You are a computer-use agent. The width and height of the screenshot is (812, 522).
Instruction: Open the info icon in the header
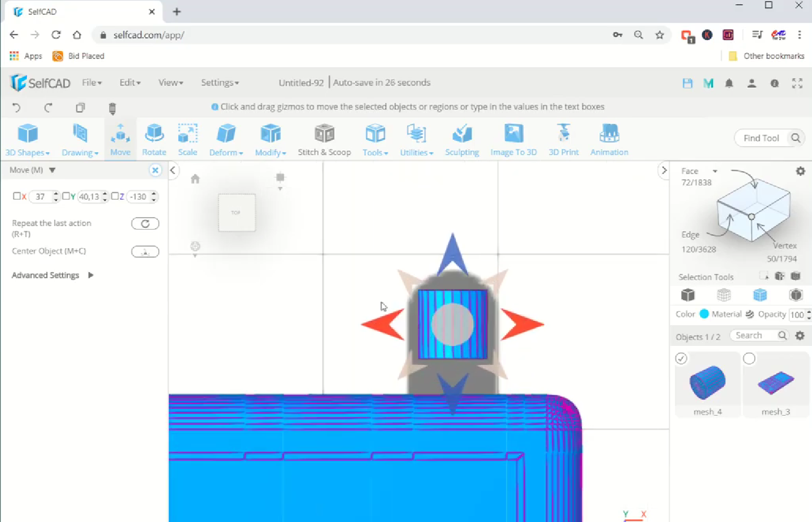coord(775,83)
